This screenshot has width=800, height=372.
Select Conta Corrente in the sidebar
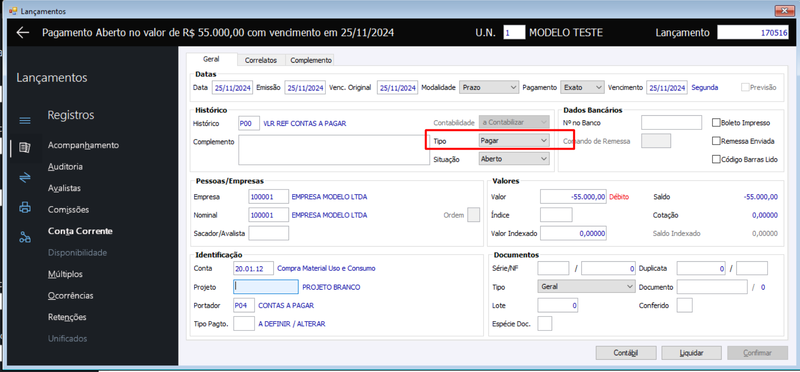[x=80, y=231]
